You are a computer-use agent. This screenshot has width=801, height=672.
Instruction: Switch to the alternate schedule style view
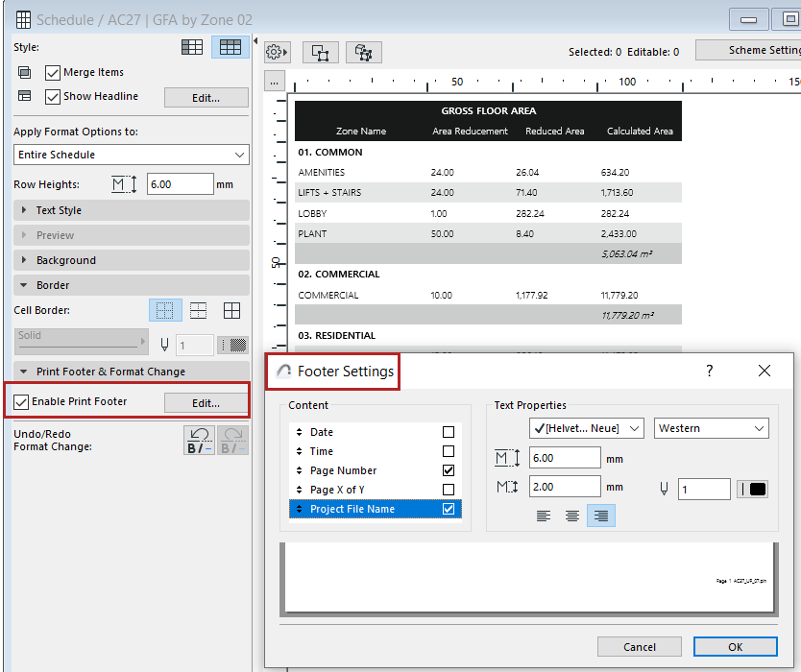point(192,48)
